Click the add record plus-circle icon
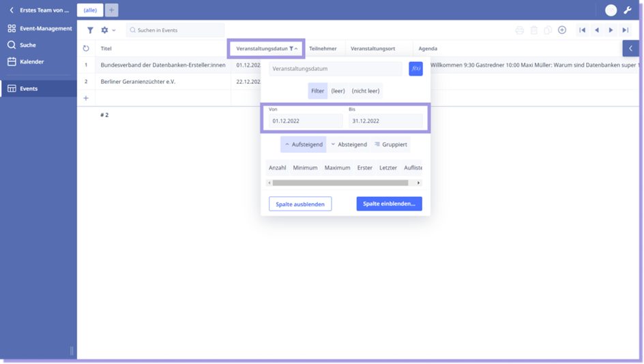The height and width of the screenshot is (364, 644). click(562, 30)
